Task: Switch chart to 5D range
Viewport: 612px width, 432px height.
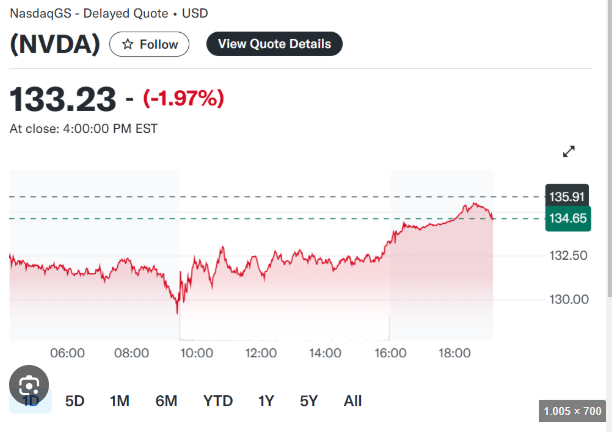Action: click(x=75, y=401)
